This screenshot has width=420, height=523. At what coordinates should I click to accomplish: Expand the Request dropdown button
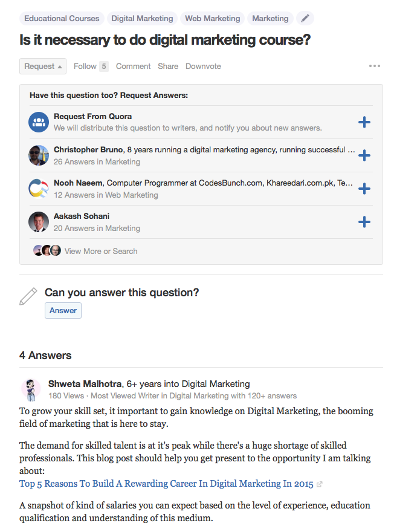click(43, 66)
